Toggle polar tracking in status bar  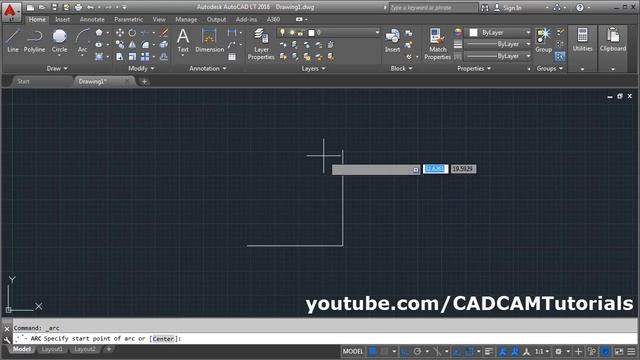(x=417, y=351)
